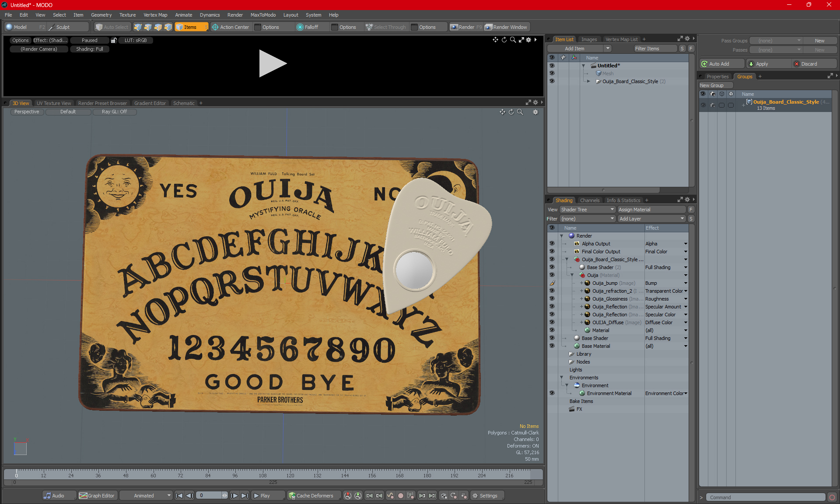Toggle the preview lock icon

coord(114,40)
